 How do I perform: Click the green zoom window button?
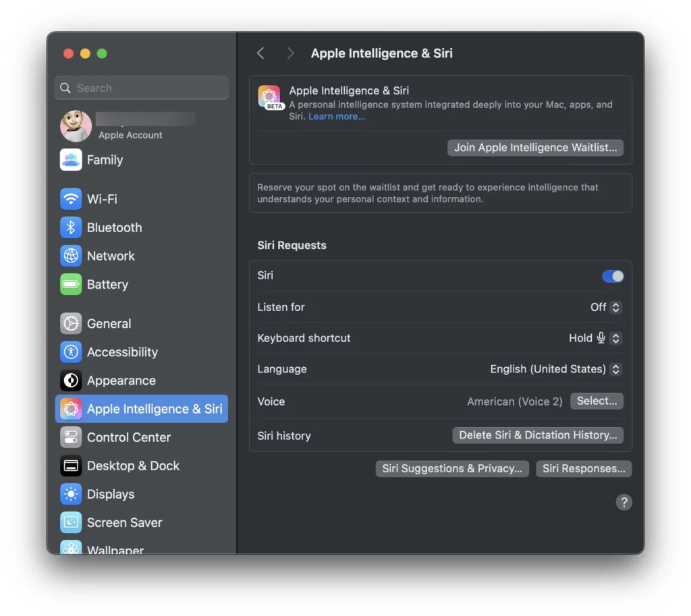pyautogui.click(x=102, y=53)
